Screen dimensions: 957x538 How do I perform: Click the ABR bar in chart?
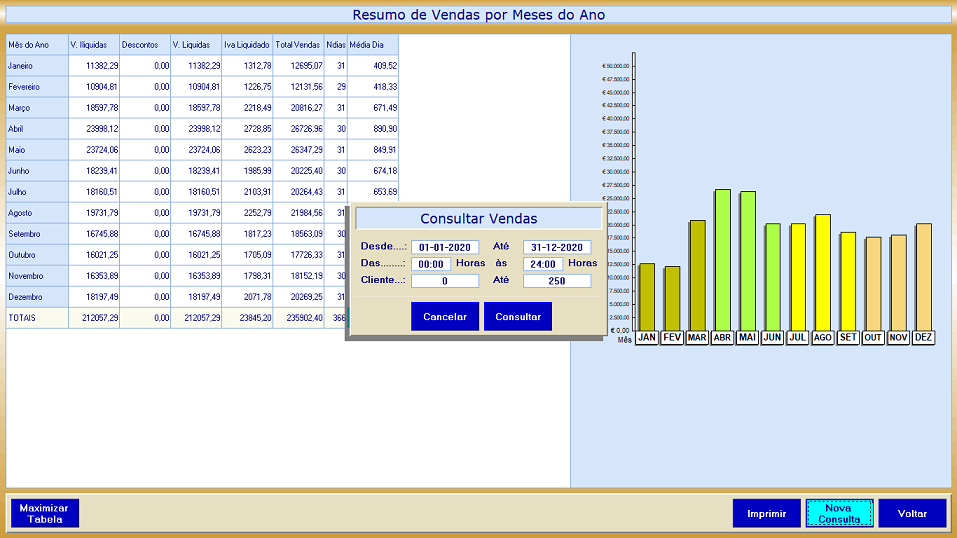(722, 260)
